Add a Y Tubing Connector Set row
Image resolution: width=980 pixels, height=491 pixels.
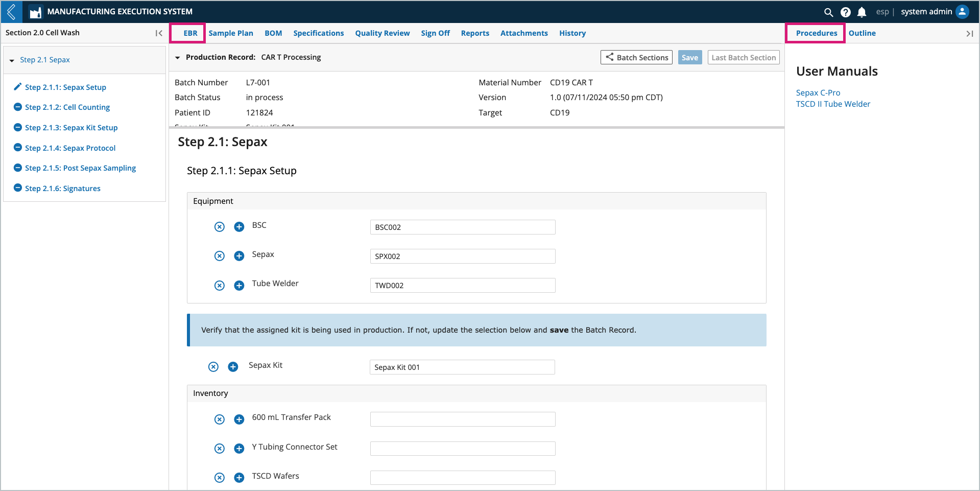[239, 449]
